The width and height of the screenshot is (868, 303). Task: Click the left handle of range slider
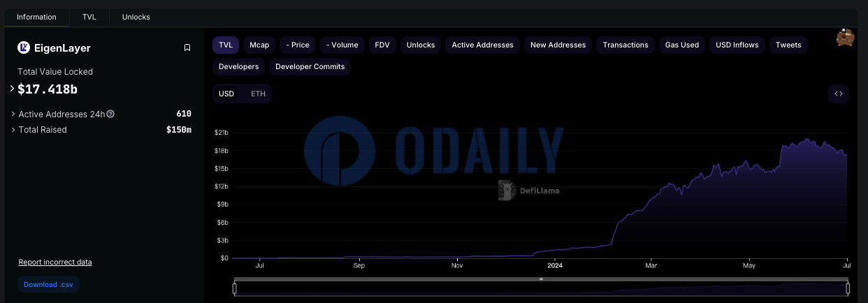(x=235, y=288)
